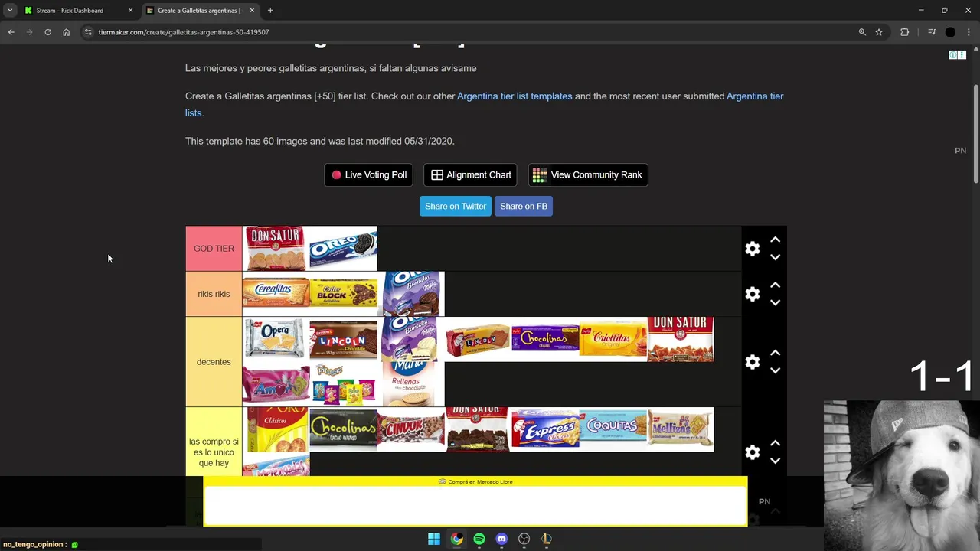Open zoom control in address bar
Image resolution: width=980 pixels, height=551 pixels.
[x=862, y=32]
